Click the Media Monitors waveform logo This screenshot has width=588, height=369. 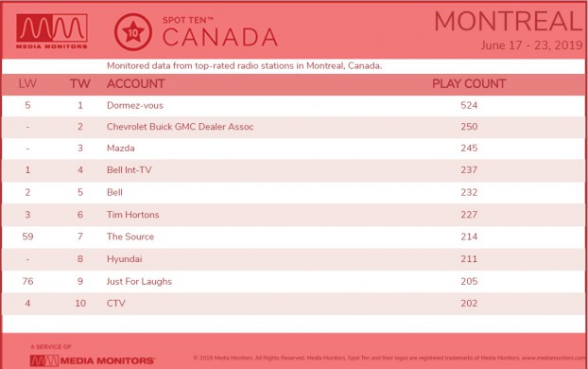52,31
